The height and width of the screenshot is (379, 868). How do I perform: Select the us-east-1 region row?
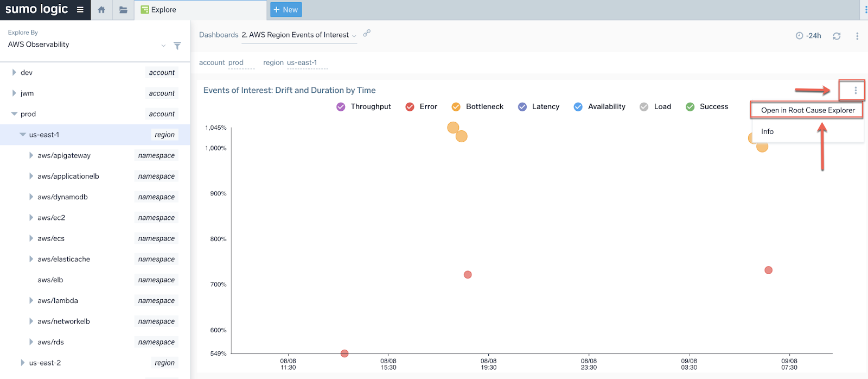click(x=95, y=135)
